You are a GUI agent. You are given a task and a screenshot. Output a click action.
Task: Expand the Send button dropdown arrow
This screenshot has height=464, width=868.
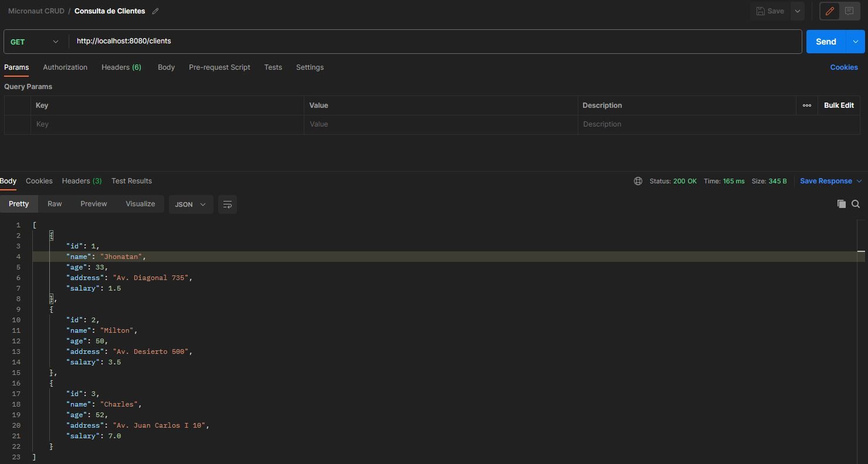point(855,42)
